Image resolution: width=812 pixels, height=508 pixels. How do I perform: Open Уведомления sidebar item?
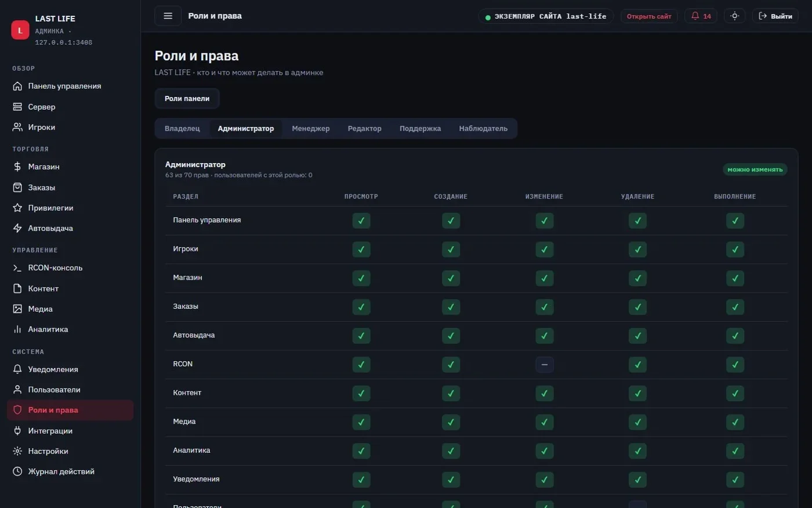tap(70, 369)
